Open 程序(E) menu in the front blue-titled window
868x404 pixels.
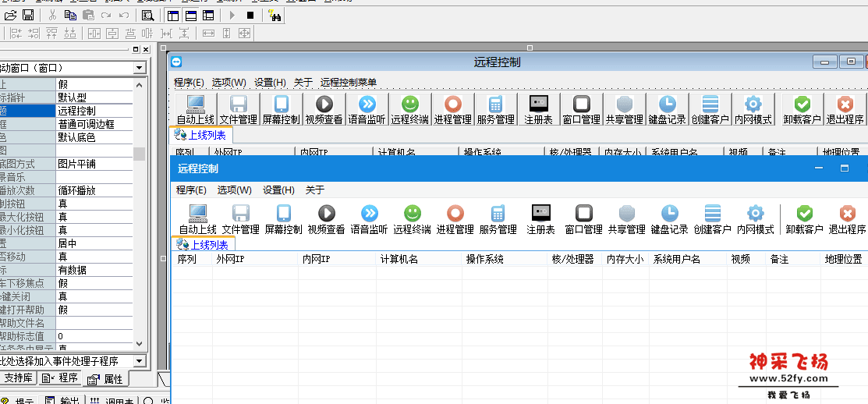(192, 190)
